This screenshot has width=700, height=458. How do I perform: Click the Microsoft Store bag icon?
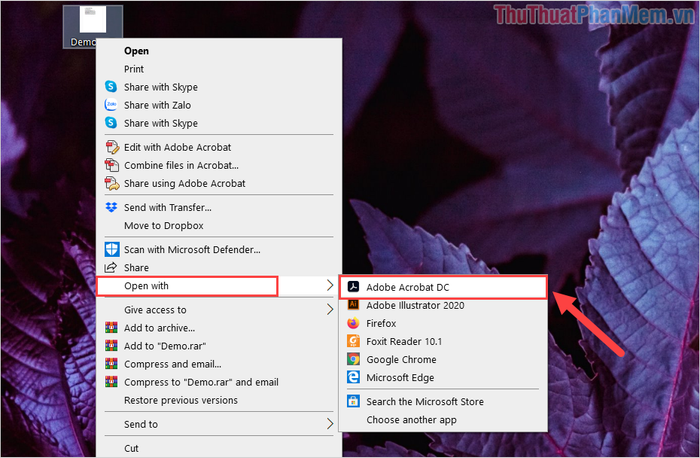pyautogui.click(x=353, y=401)
